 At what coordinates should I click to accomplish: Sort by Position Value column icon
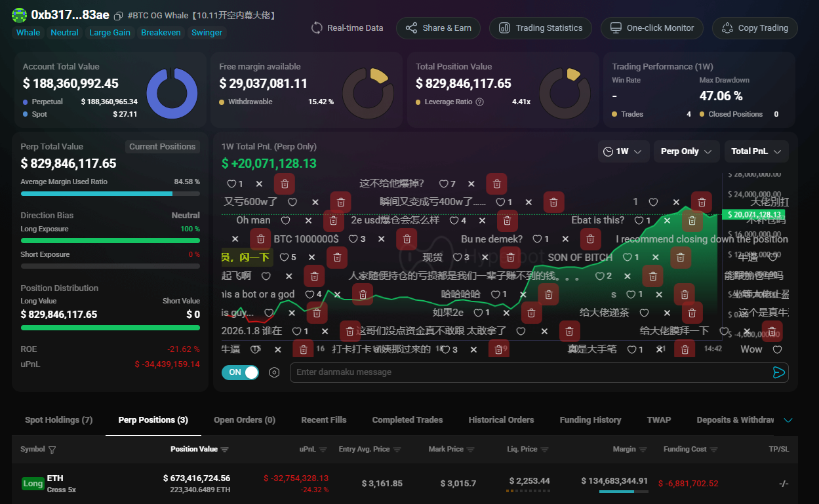click(x=225, y=450)
